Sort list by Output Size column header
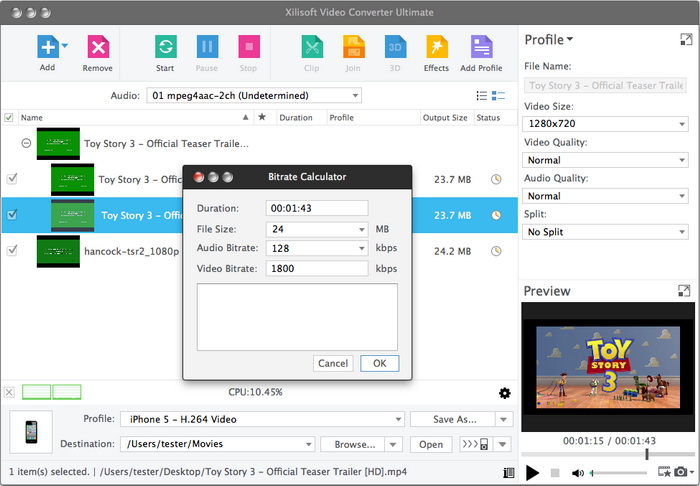Image resolution: width=700 pixels, height=486 pixels. pos(445,117)
